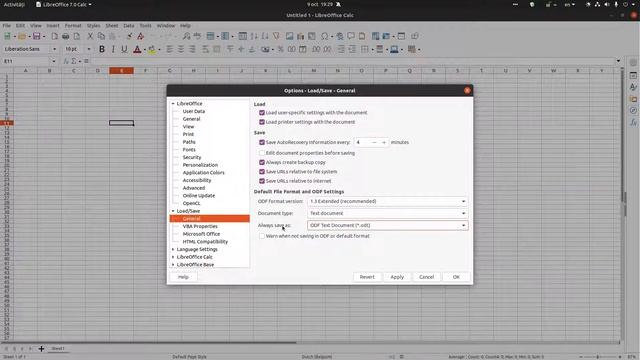Click the Sum sigma icon in formula bar
This screenshot has height=360, width=640.
click(x=74, y=61)
